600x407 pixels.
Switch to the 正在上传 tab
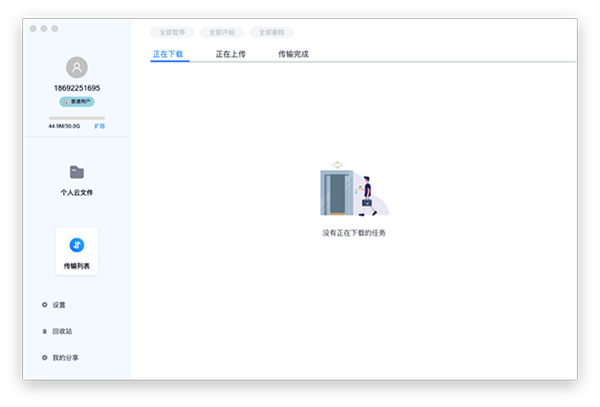[x=231, y=54]
